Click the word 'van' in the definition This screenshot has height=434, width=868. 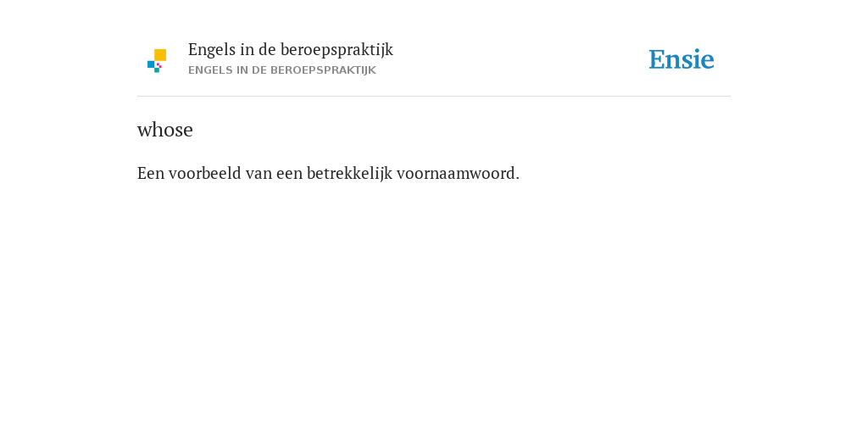pos(259,173)
